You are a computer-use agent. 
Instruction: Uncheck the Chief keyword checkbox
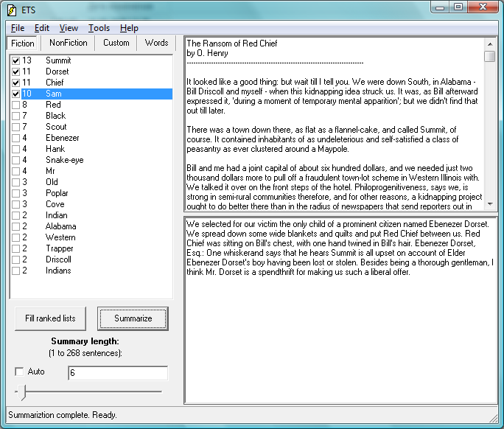15,83
